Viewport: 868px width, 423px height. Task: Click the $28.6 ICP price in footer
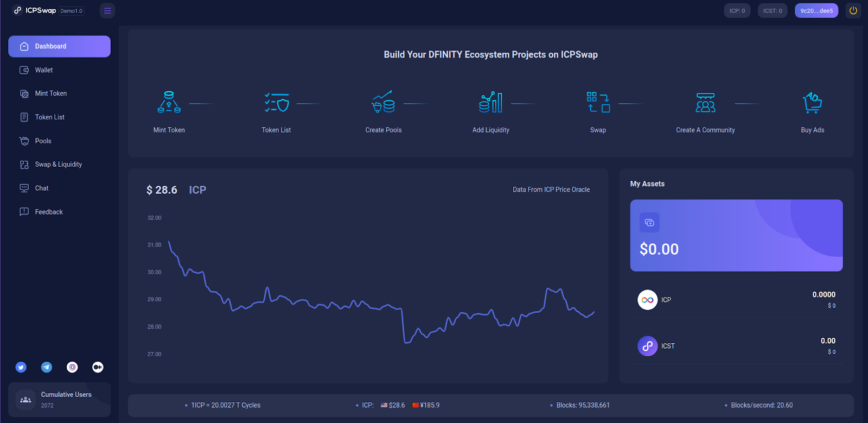397,406
